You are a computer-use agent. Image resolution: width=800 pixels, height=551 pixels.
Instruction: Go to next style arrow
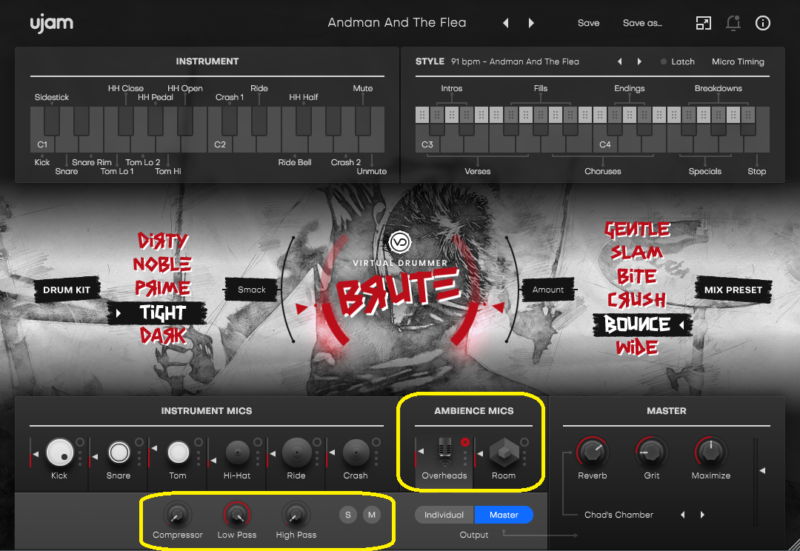point(639,62)
